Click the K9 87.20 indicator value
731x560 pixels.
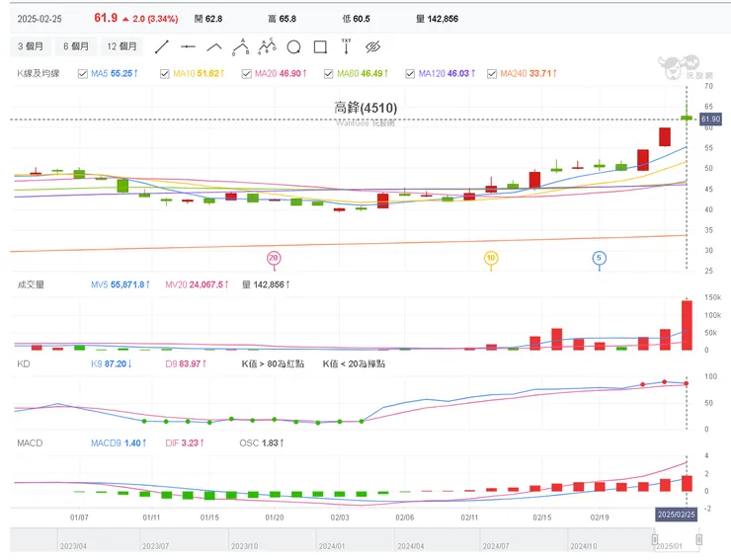click(112, 363)
